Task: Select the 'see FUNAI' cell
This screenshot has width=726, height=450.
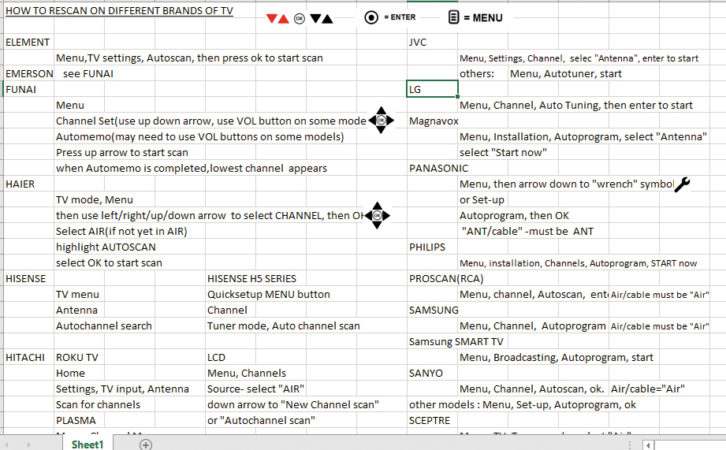Action: click(88, 74)
